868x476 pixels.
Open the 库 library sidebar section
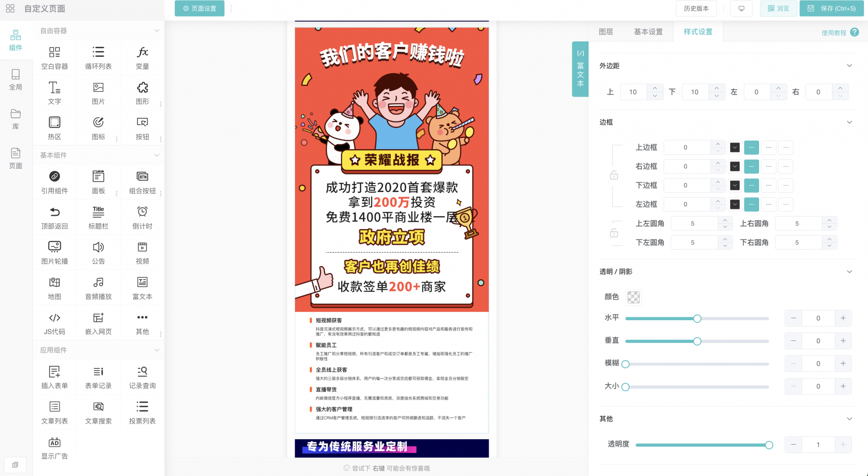[16, 118]
